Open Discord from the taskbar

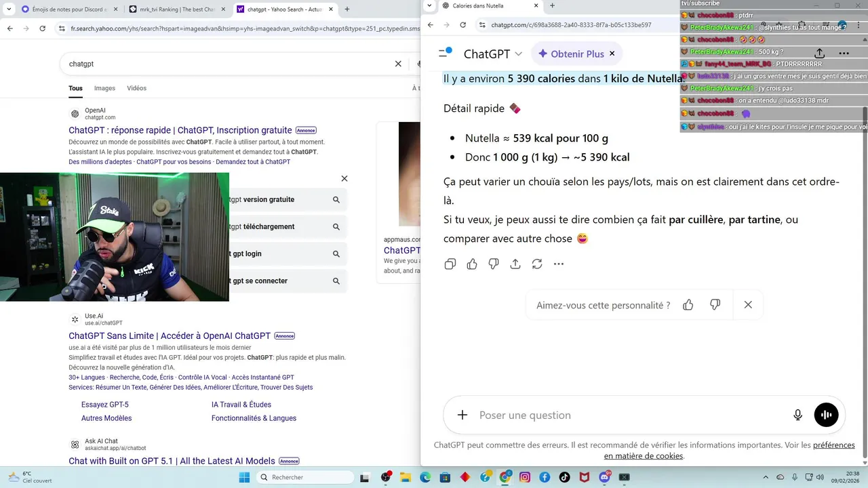point(604,477)
